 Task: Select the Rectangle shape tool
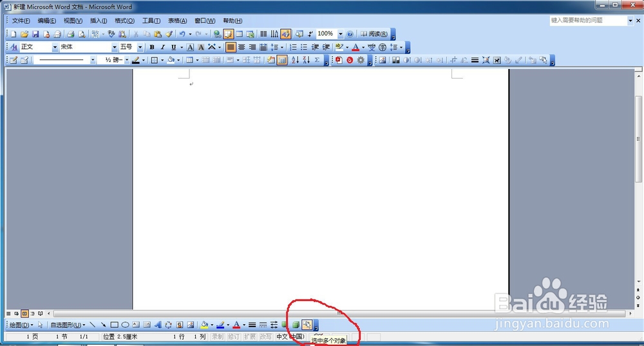(x=115, y=325)
